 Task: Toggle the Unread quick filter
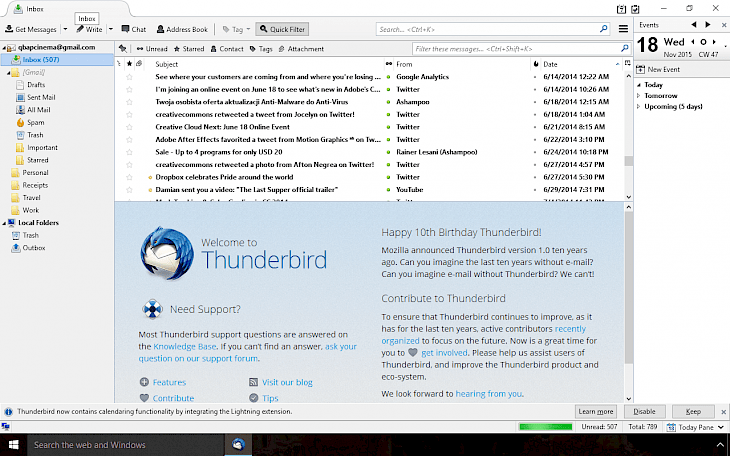coord(152,48)
